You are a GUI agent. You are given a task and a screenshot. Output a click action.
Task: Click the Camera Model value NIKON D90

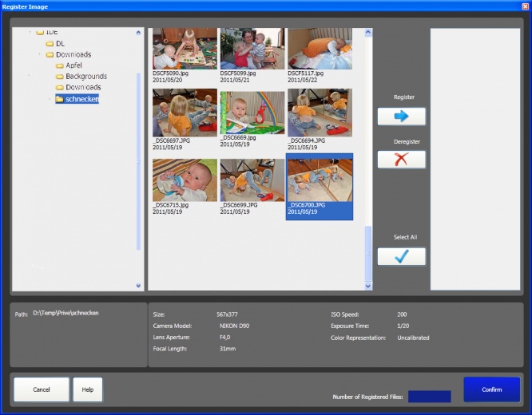click(234, 326)
